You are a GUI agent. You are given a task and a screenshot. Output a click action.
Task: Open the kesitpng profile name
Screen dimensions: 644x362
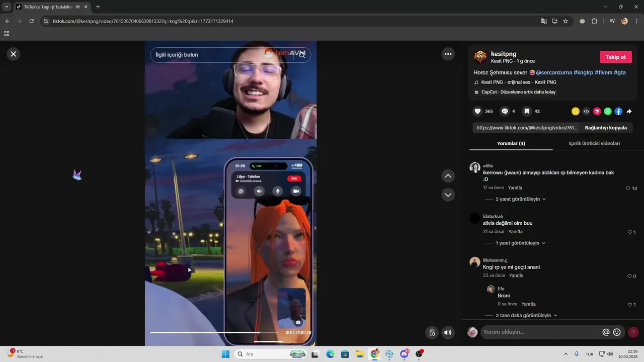coord(504,54)
